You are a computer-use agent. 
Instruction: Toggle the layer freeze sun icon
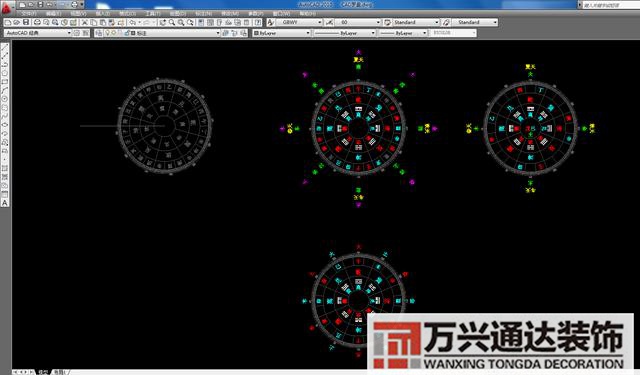[114, 33]
